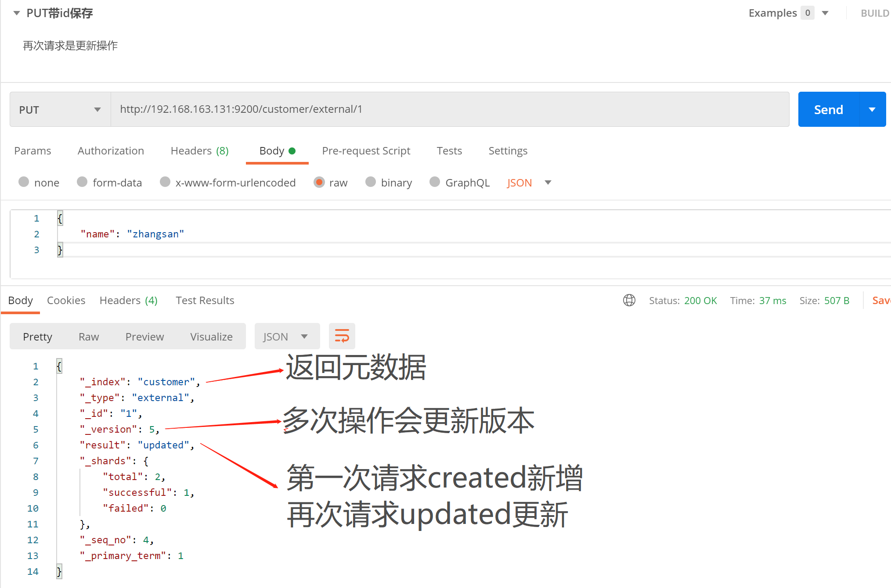Open the Send options dropdown arrow
Screen dimensions: 891x588
pyautogui.click(x=872, y=109)
